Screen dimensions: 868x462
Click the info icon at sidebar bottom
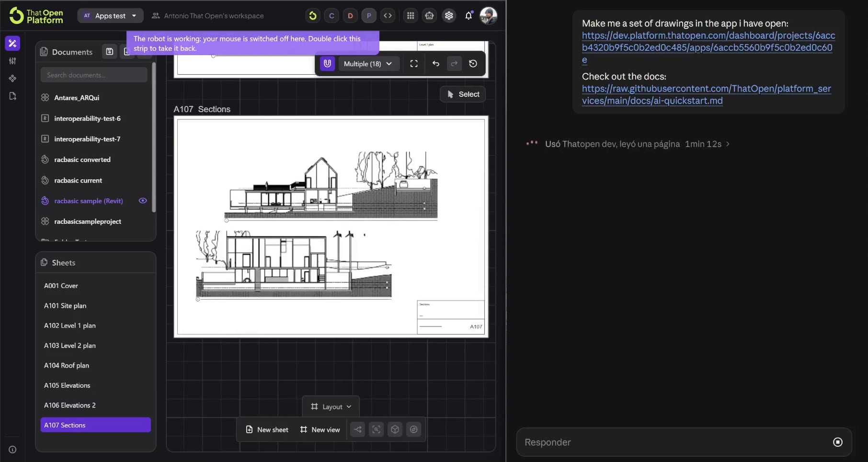click(x=12, y=450)
